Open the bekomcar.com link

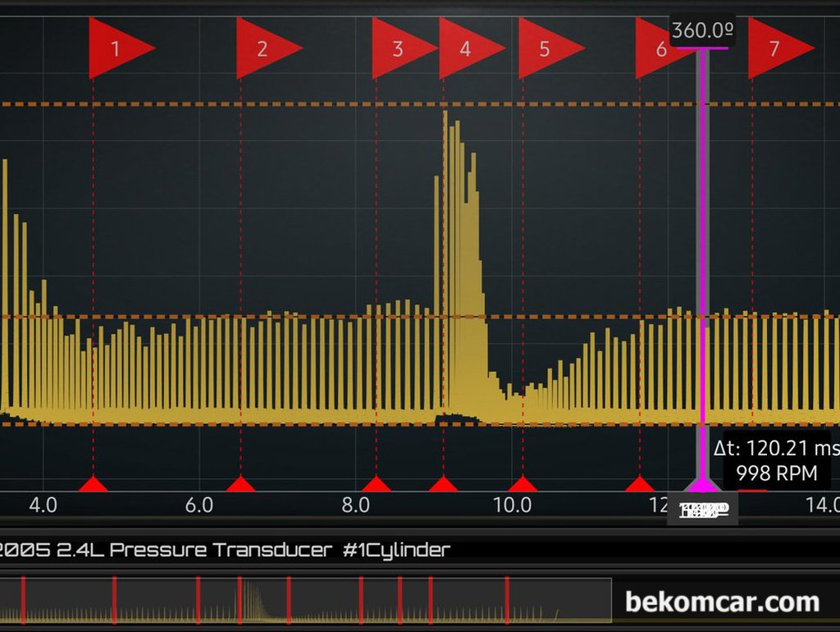(x=722, y=602)
